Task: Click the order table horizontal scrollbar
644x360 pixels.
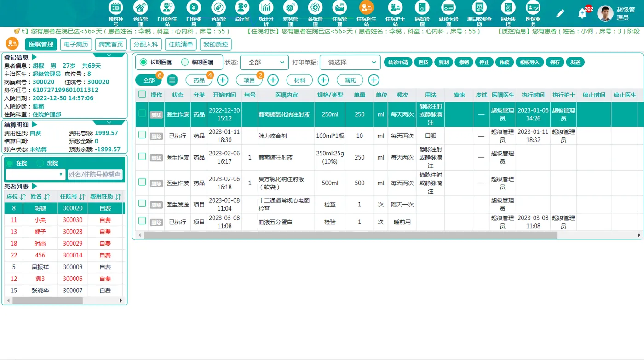Action: pos(350,235)
